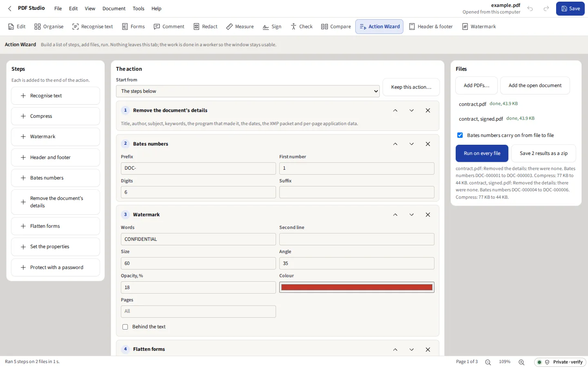Click the Watermark Words field CONFIDENTIAL

pos(198,239)
